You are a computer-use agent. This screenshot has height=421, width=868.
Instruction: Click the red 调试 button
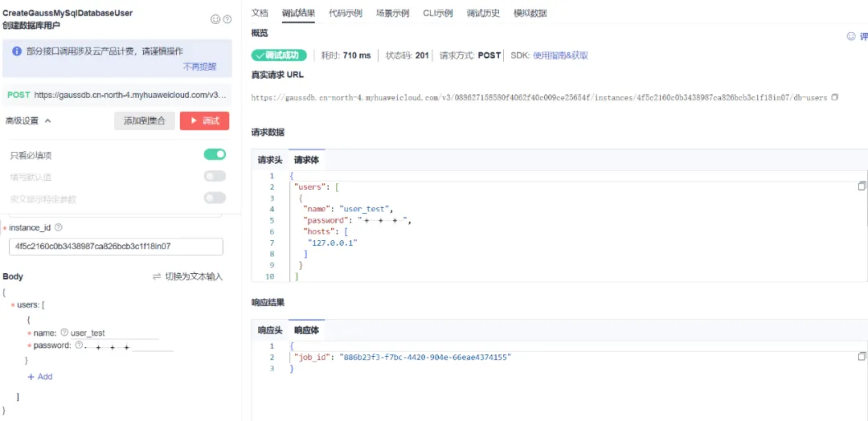tap(204, 121)
